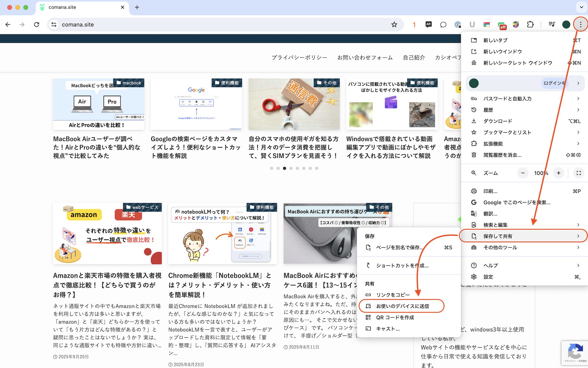588x368 pixels.
Task: Reload the page with the refresh icon
Action: (36, 25)
